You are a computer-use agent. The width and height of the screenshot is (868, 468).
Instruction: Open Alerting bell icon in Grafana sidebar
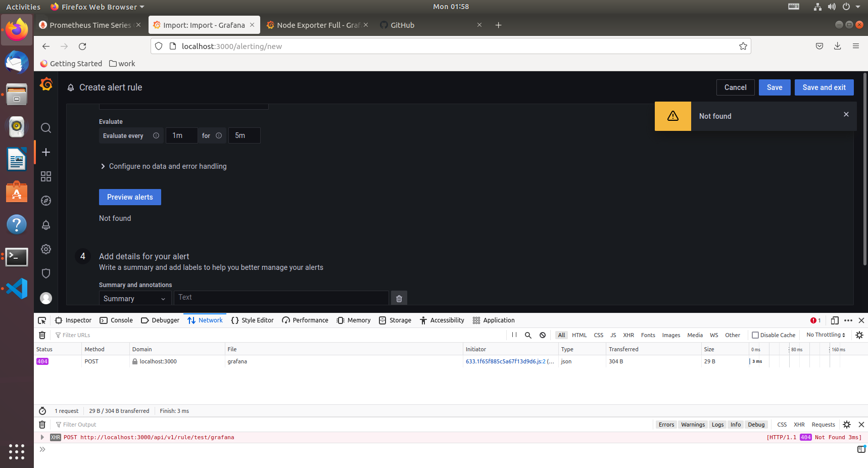pos(46,225)
